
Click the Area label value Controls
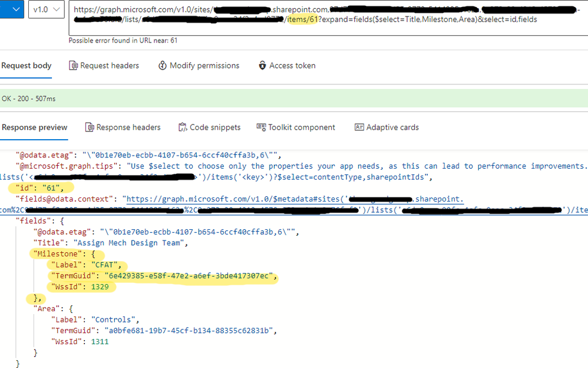click(113, 320)
